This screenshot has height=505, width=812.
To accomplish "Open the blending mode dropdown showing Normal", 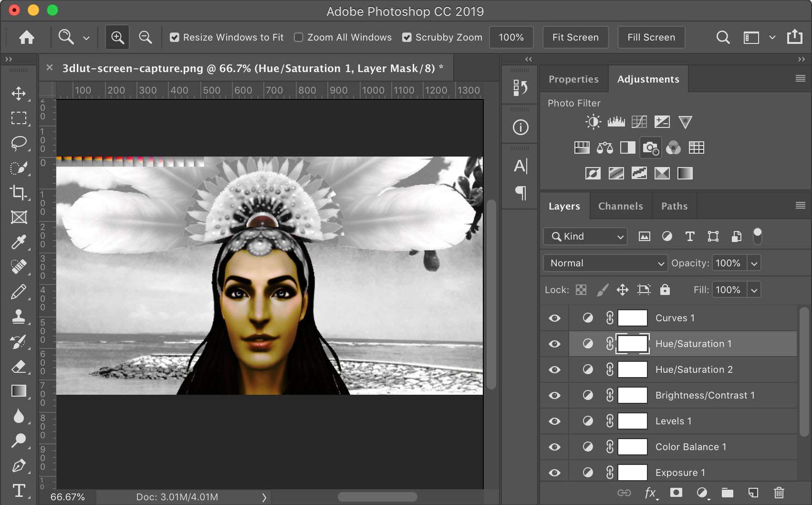I will [x=605, y=263].
